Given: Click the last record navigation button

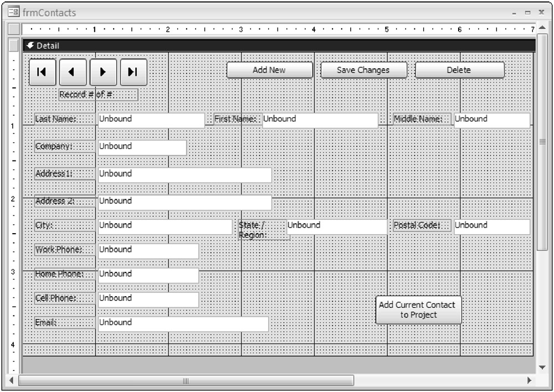Looking at the screenshot, I should 133,72.
